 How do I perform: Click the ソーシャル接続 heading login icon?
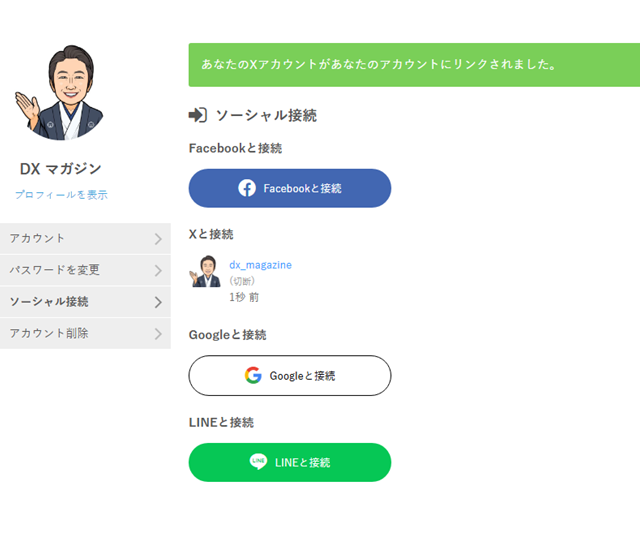[x=198, y=115]
